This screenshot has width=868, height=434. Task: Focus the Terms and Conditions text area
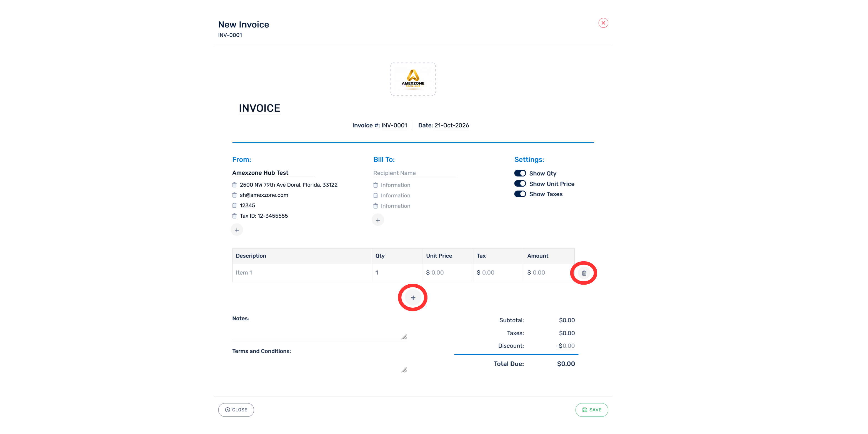pyautogui.click(x=319, y=365)
